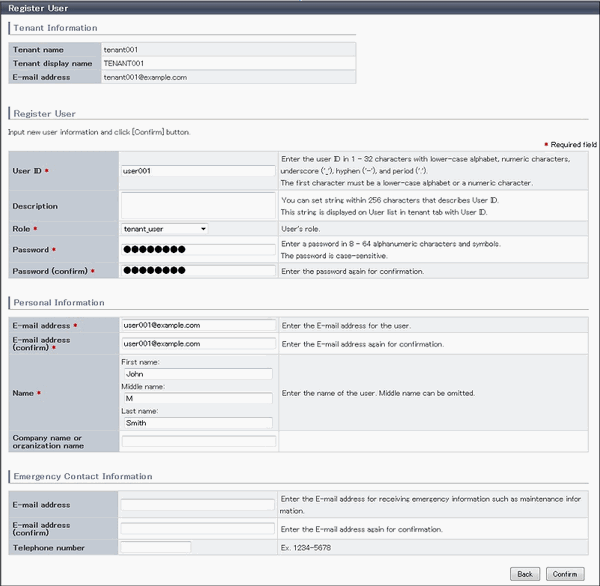Click the First name field containing John

(x=198, y=374)
